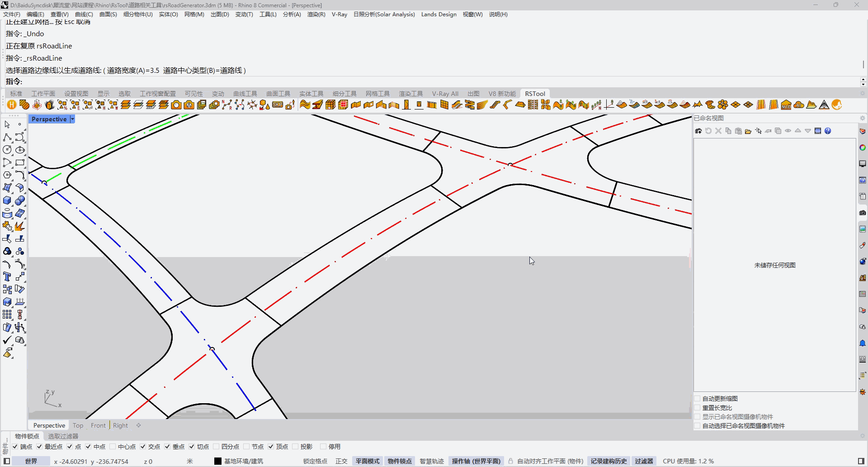Open the layer selector 基地环境/建筑

tap(244, 461)
